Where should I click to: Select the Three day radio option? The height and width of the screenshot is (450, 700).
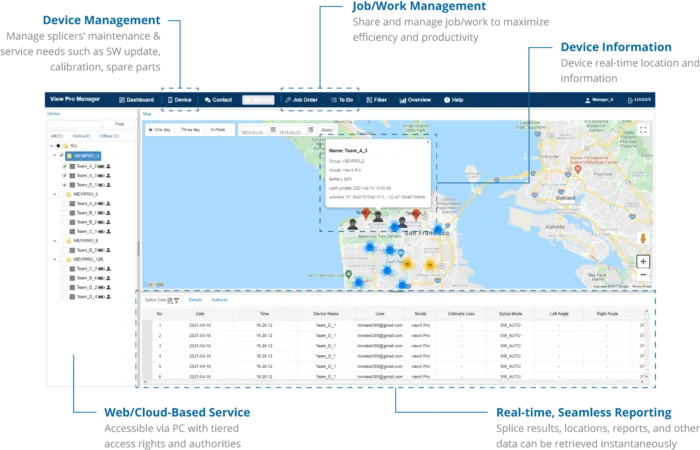[177, 130]
